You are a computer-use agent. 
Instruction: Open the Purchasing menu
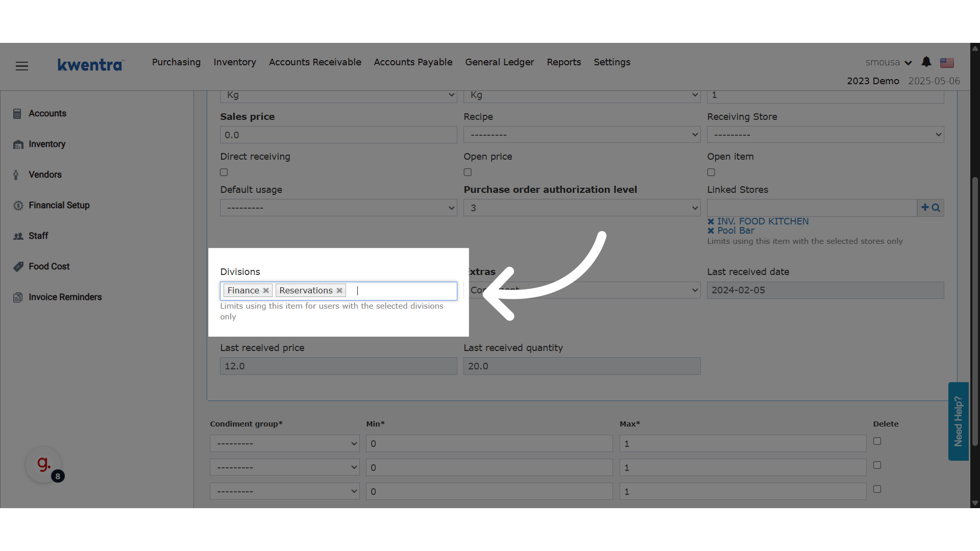pos(176,62)
